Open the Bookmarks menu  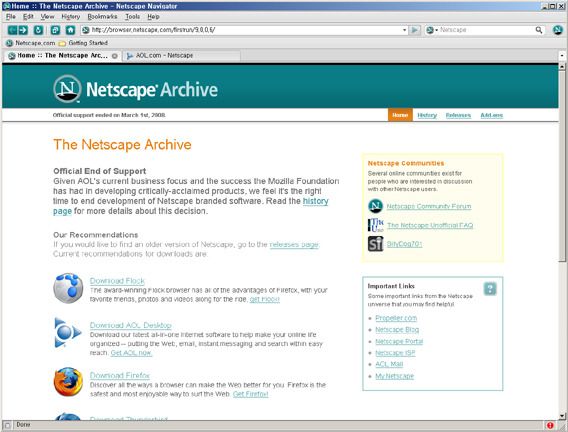coord(103,17)
